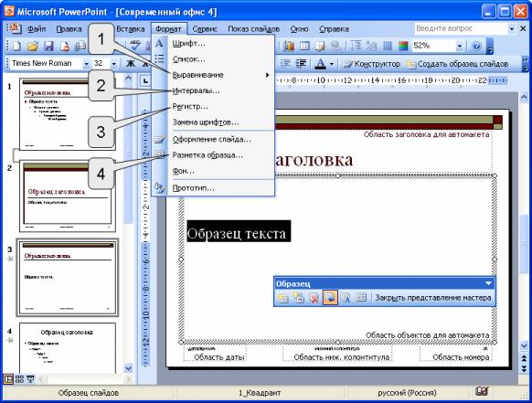Image resolution: width=532 pixels, height=403 pixels.
Task: Click the Expand All outline icon
Action: 356,46
